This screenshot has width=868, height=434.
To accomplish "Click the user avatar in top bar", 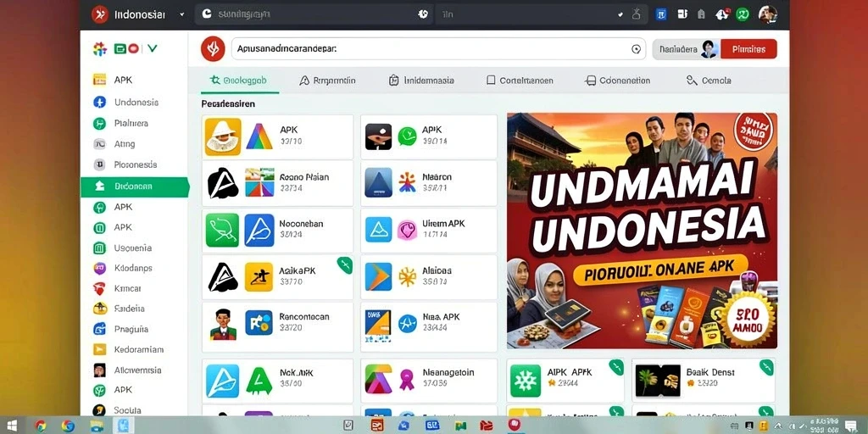I will tap(767, 14).
